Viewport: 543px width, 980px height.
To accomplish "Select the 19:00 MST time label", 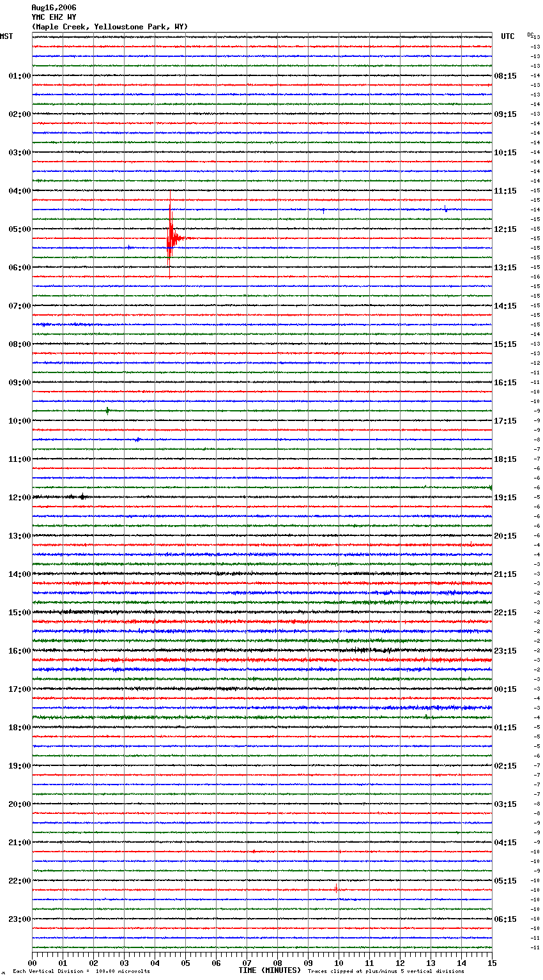I will 20,766.
